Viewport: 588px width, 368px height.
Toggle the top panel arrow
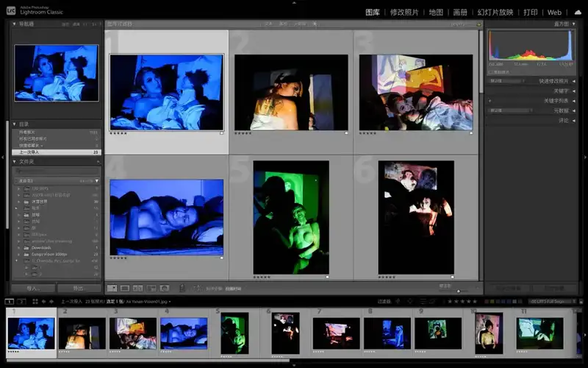click(294, 2)
